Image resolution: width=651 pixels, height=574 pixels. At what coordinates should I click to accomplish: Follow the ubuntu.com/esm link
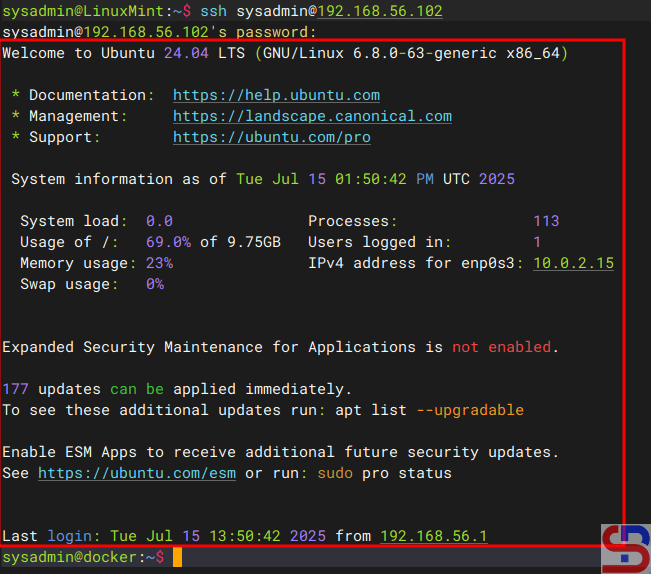click(x=137, y=473)
